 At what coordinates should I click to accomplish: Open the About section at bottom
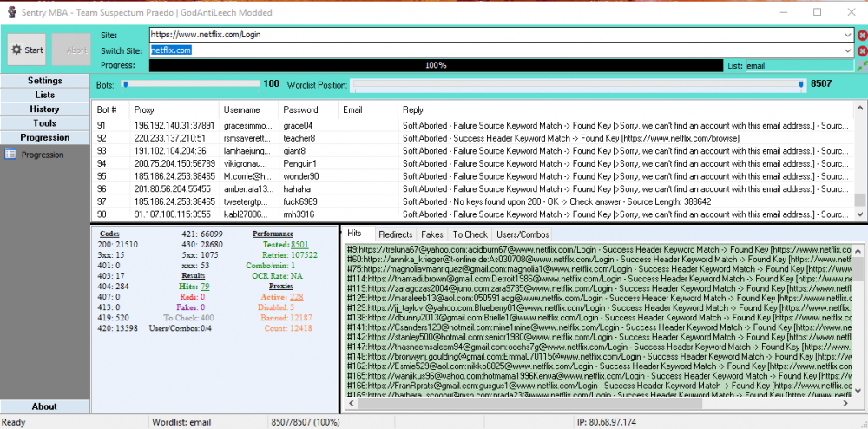point(44,406)
